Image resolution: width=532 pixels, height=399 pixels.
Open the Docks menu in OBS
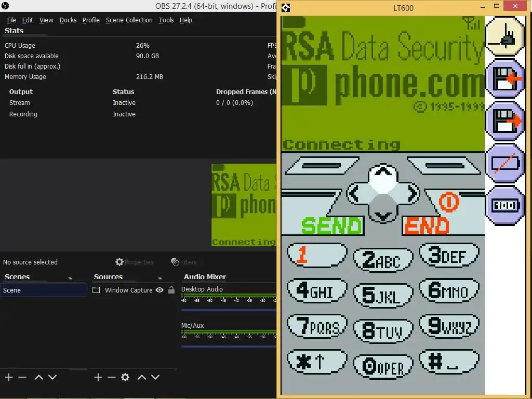[x=68, y=20]
